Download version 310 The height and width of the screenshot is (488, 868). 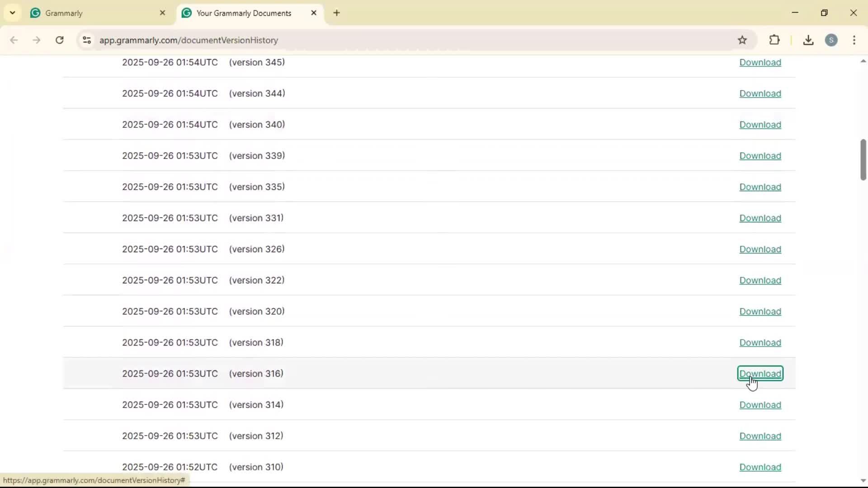(x=760, y=467)
